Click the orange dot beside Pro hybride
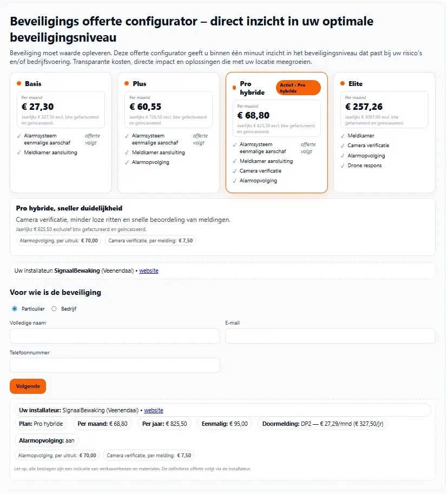This screenshot has height=494, width=448. 234,88
